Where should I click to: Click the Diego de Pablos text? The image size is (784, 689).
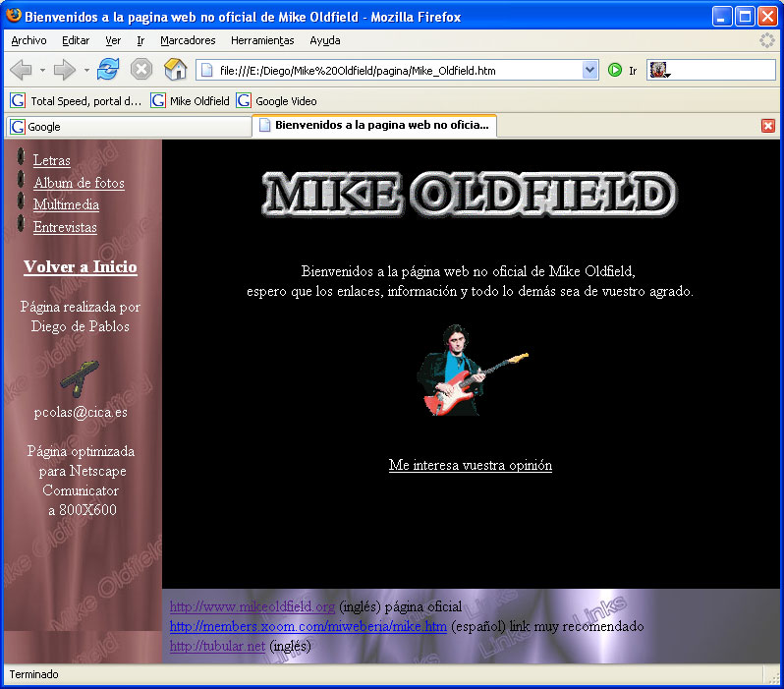(81, 326)
